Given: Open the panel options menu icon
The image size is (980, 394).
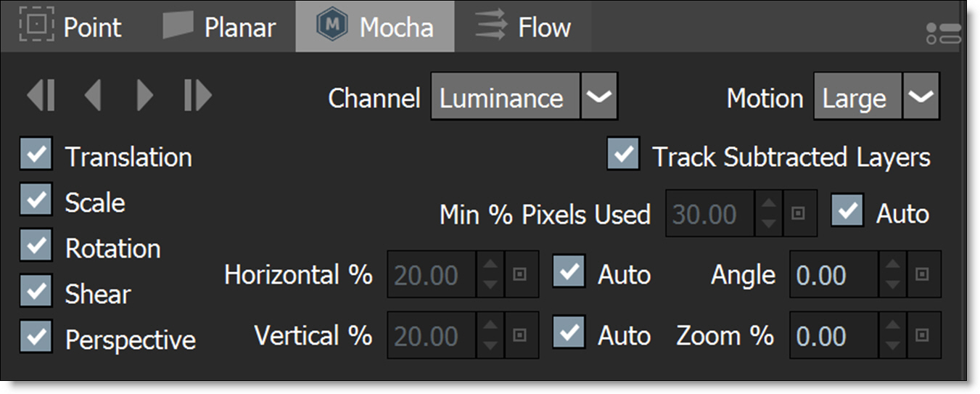Looking at the screenshot, I should [x=943, y=33].
